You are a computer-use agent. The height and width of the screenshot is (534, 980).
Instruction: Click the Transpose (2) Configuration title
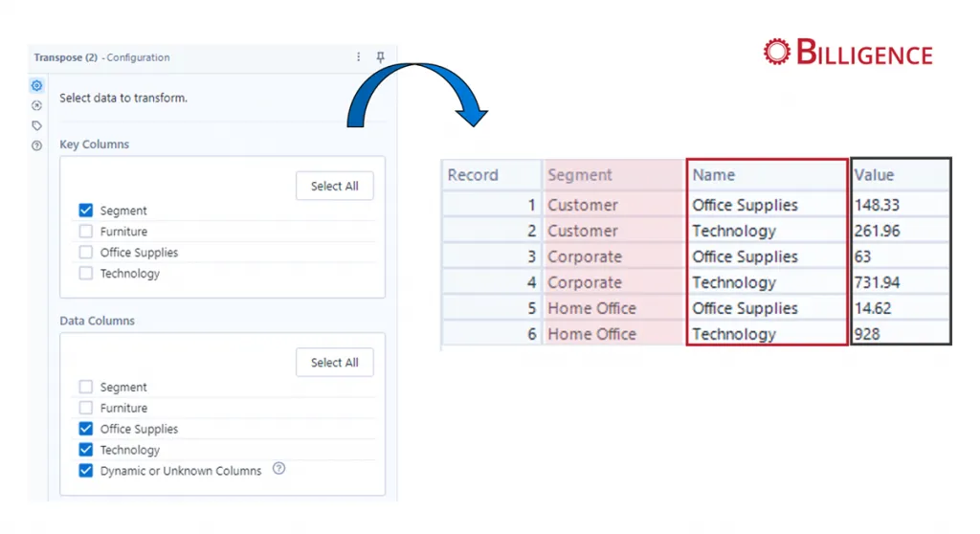[x=101, y=56]
